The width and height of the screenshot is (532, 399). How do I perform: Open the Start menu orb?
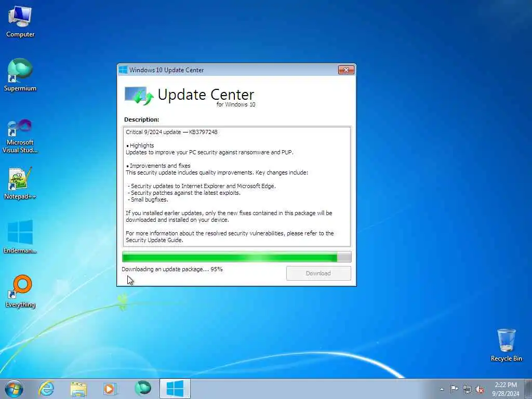14,389
